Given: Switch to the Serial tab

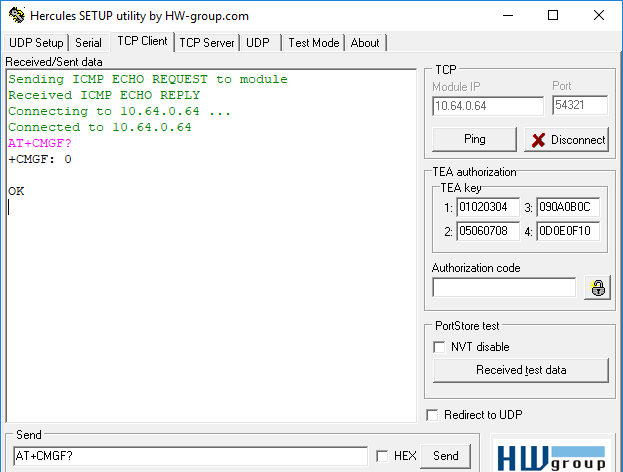Looking at the screenshot, I should 88,43.
